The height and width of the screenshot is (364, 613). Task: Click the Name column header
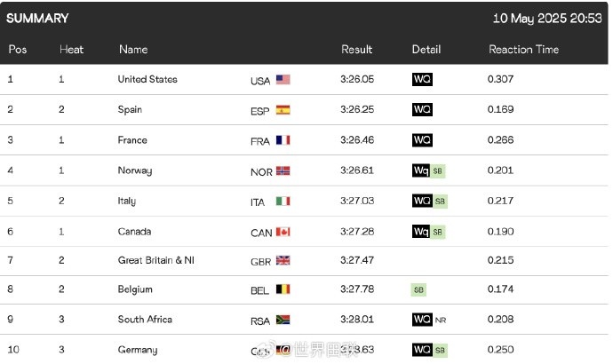[133, 50]
